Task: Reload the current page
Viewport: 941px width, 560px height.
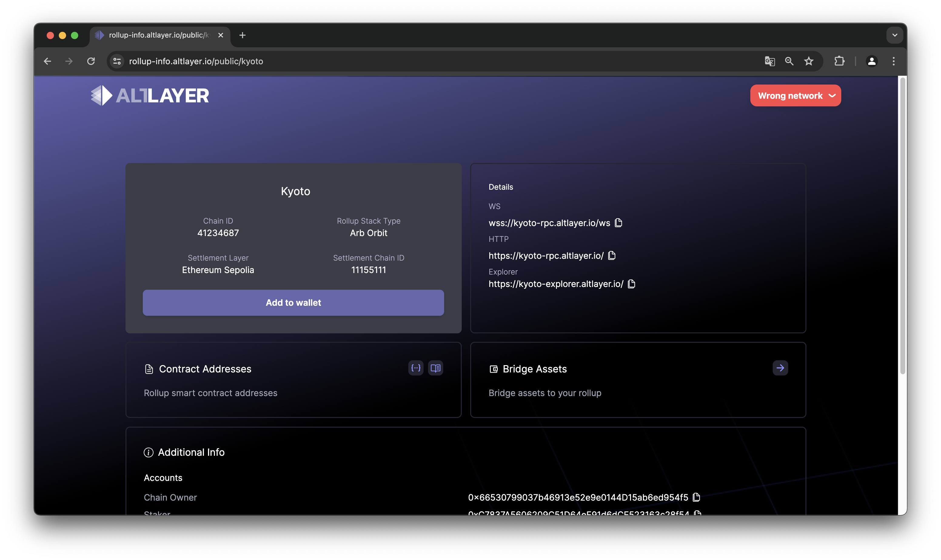Action: pos(91,61)
